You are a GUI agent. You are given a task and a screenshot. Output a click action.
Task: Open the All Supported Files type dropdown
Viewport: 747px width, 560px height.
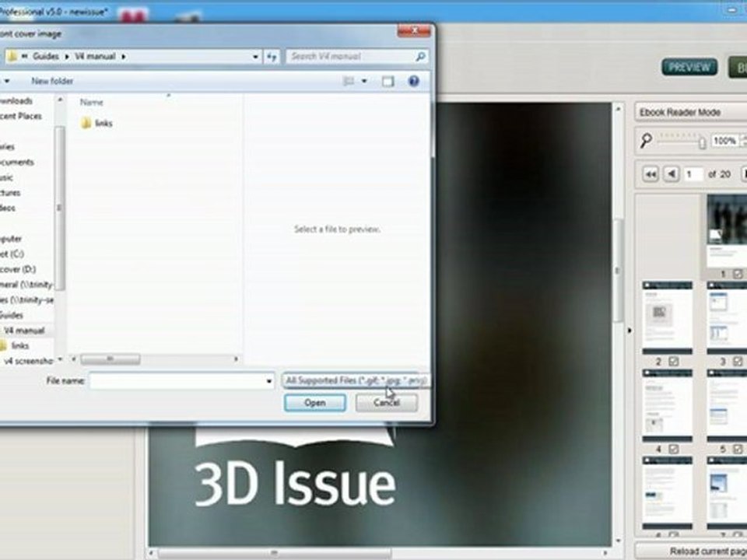pos(356,380)
